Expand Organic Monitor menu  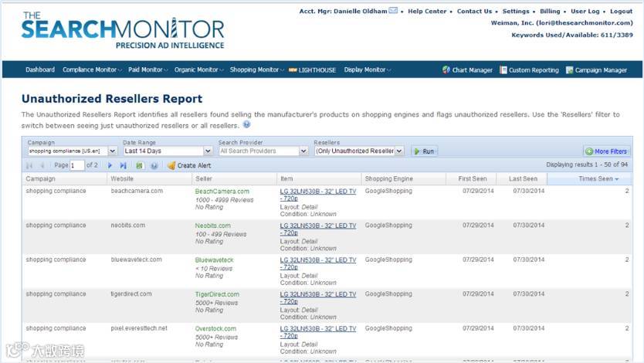(198, 70)
